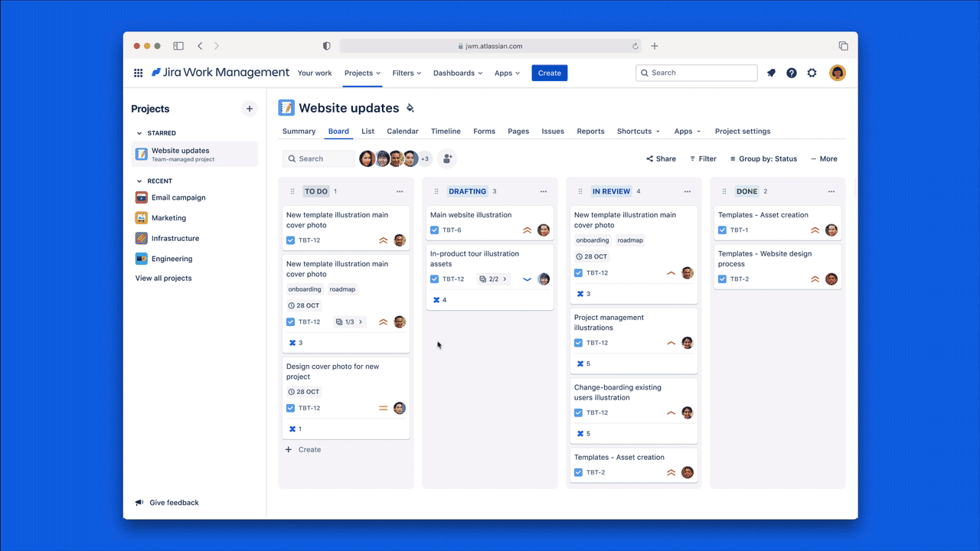The height and width of the screenshot is (551, 980).
Task: Open notifications bell icon
Action: pos(771,73)
